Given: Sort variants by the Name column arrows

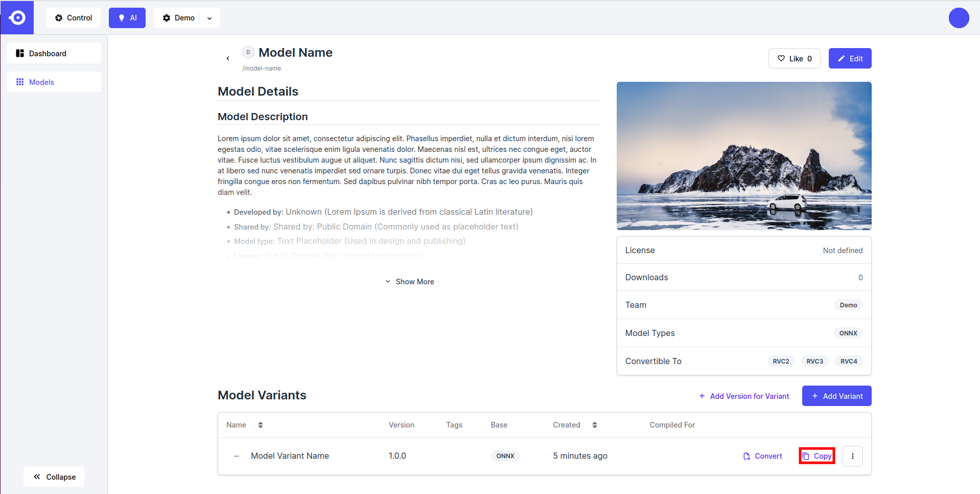Looking at the screenshot, I should (x=261, y=425).
